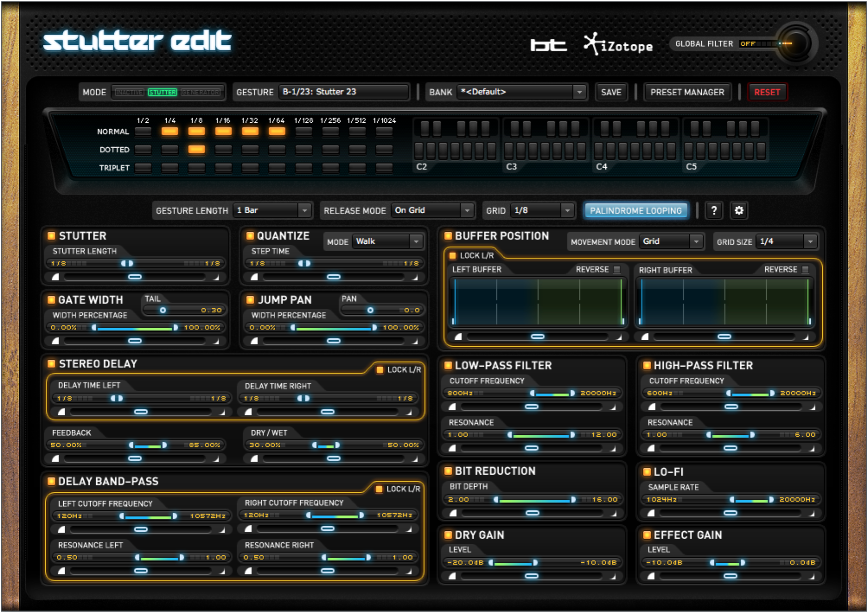Toggle the Bit Reduction module indicator
The image size is (868, 613).
pyautogui.click(x=448, y=471)
